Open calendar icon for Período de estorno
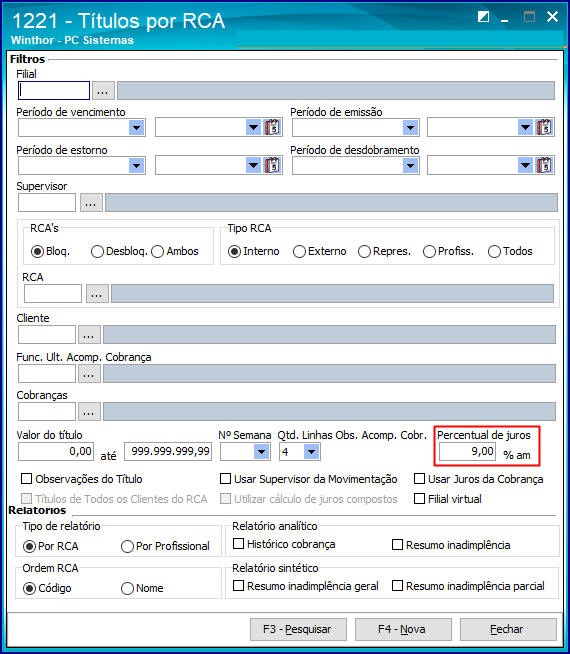This screenshot has height=654, width=570. coord(272,166)
